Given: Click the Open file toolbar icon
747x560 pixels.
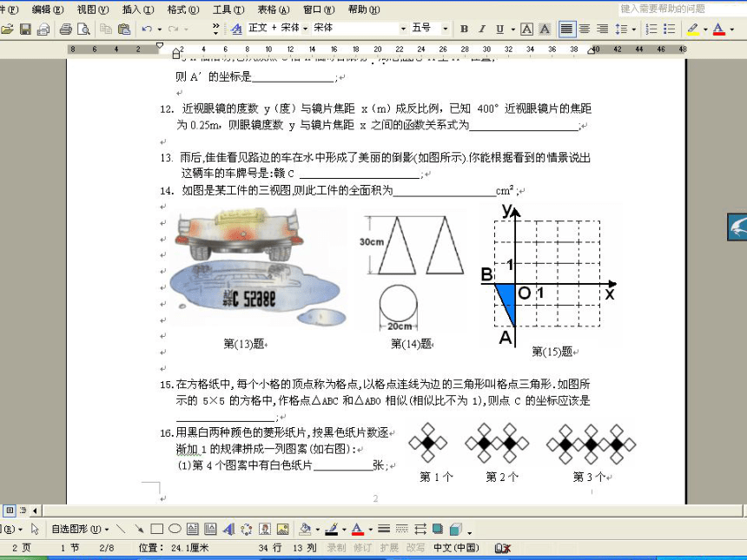Looking at the screenshot, I should pyautogui.click(x=7, y=30).
